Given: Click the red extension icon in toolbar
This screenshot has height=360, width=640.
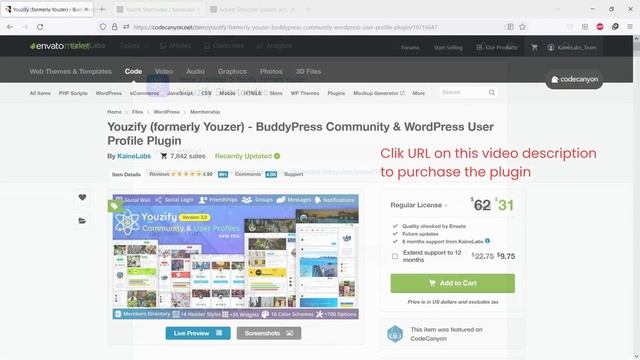Looking at the screenshot, I should 600,27.
